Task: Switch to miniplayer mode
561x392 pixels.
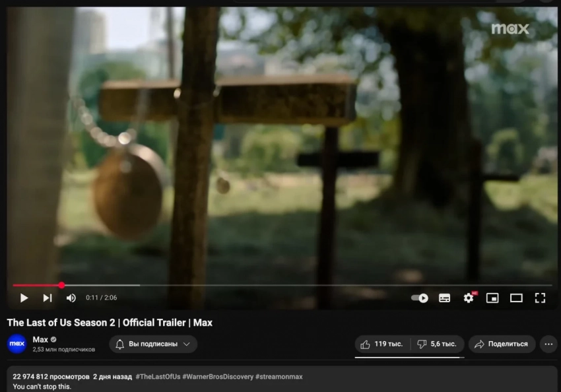Action: point(492,298)
